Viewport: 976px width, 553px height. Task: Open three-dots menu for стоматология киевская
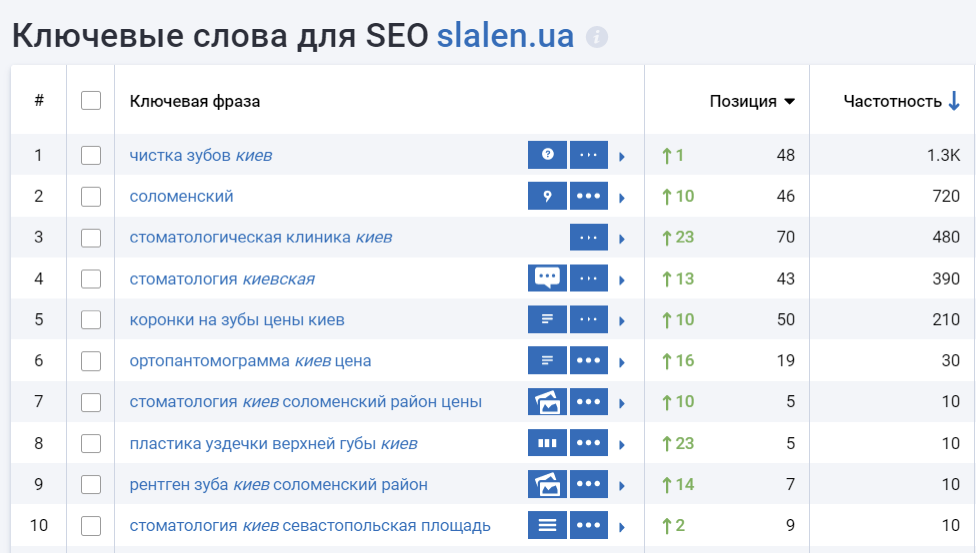click(x=589, y=278)
